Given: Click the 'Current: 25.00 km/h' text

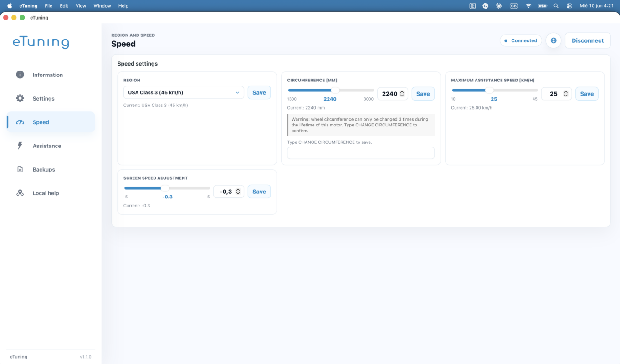Looking at the screenshot, I should pyautogui.click(x=471, y=108).
